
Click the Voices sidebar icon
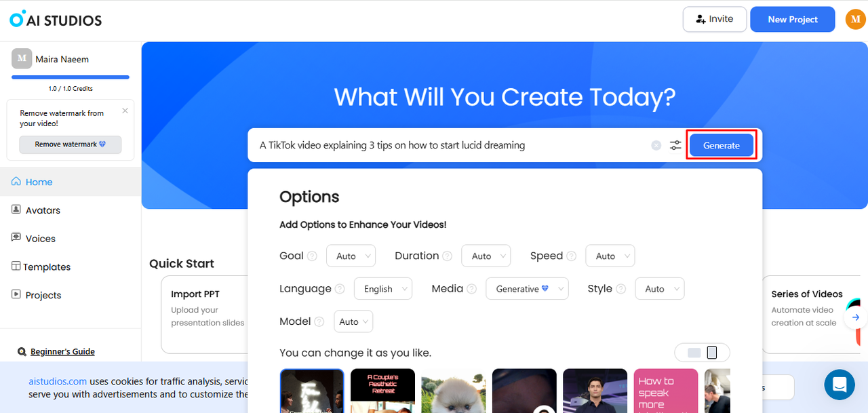click(x=16, y=238)
